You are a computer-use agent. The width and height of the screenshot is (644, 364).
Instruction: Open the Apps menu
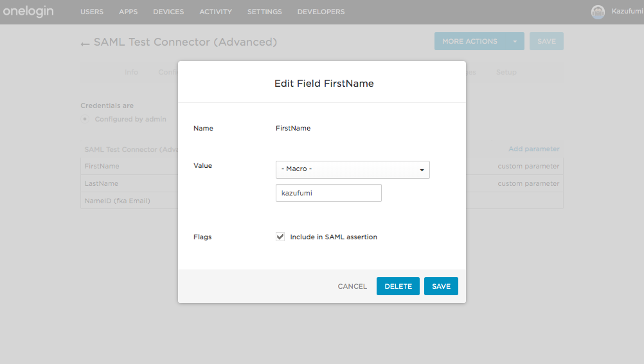tap(128, 12)
